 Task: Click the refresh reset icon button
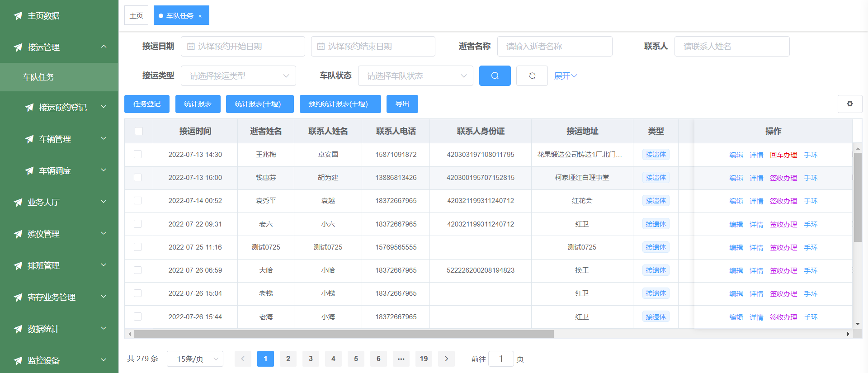point(532,76)
